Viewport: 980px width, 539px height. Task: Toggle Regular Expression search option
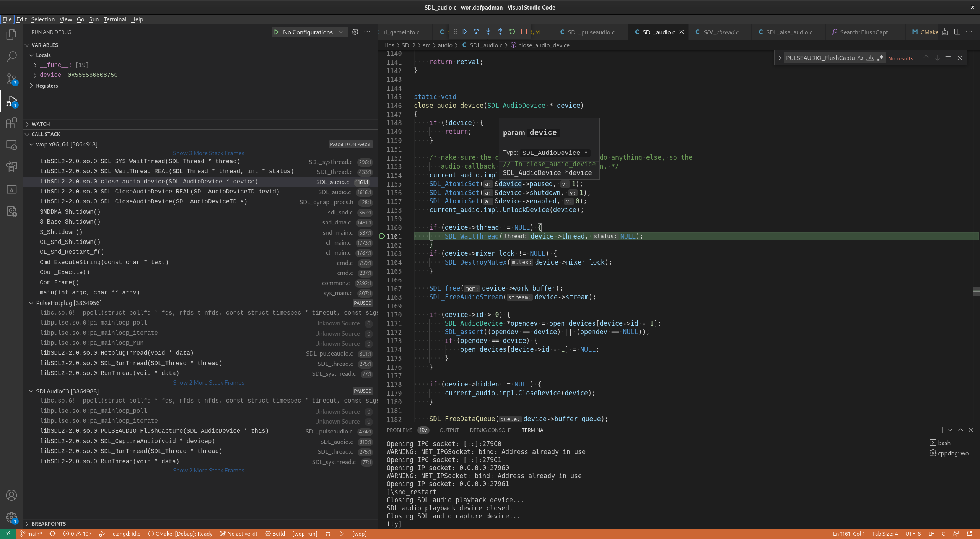click(880, 58)
